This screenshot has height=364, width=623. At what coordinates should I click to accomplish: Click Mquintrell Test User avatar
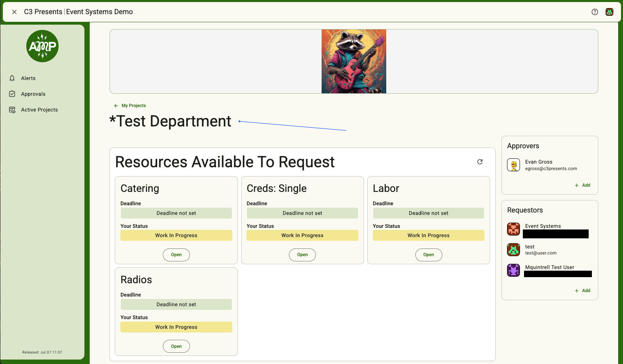tap(514, 270)
